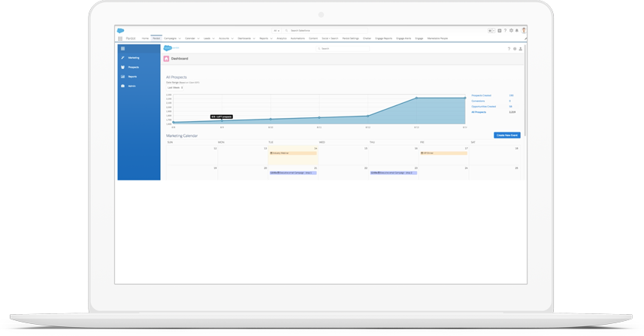Open the Last Week date range dropdown
The image size is (644, 336).
pos(174,88)
